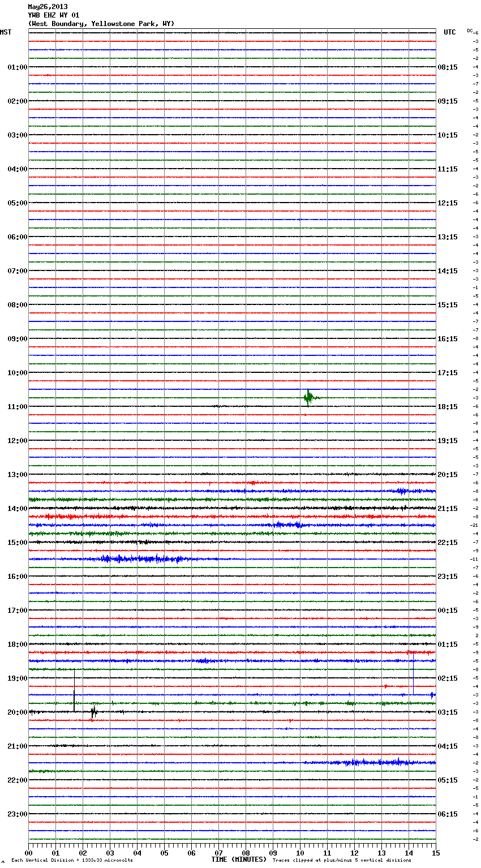This screenshot has height=868, width=481.
Task: Click the West Boundary, Yellowstone Park location label
Action: [101, 24]
